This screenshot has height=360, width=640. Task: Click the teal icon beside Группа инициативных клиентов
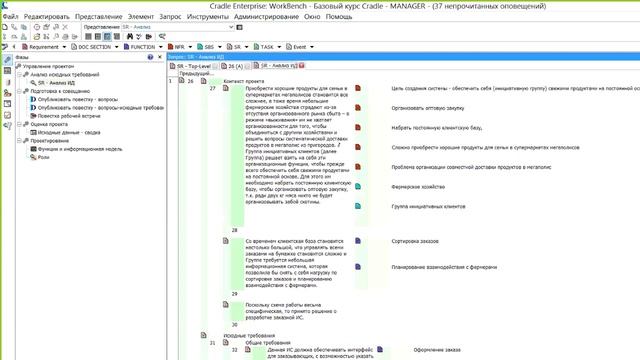pos(358,206)
